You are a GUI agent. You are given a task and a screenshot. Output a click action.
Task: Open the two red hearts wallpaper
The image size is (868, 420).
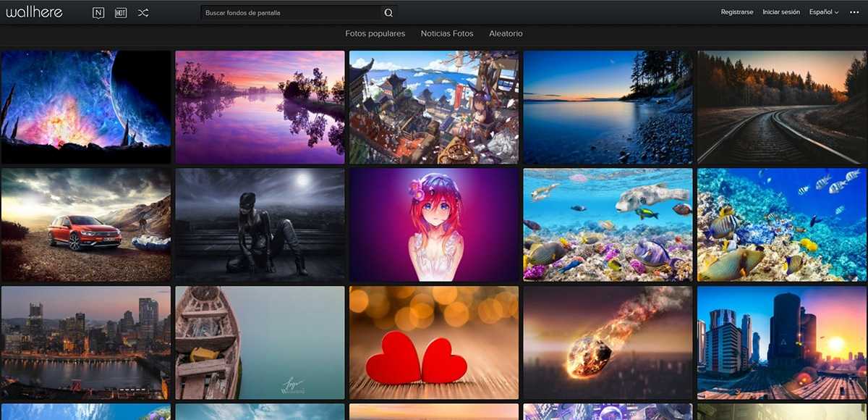pyautogui.click(x=434, y=343)
